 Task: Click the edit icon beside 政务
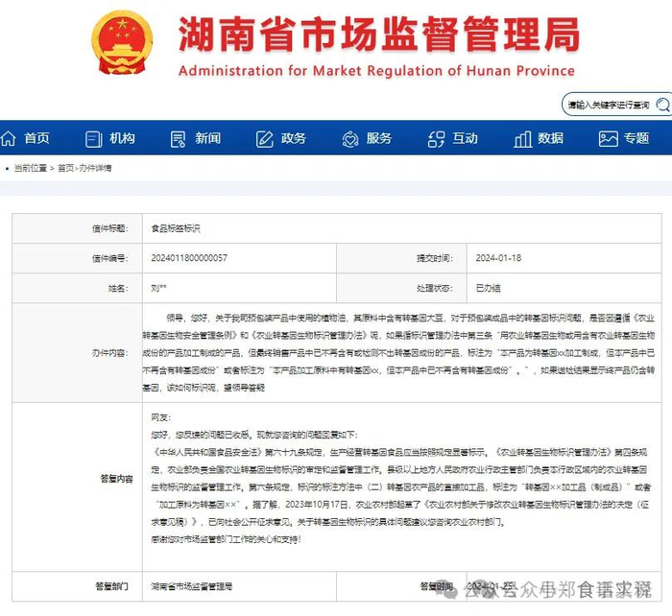(x=264, y=139)
